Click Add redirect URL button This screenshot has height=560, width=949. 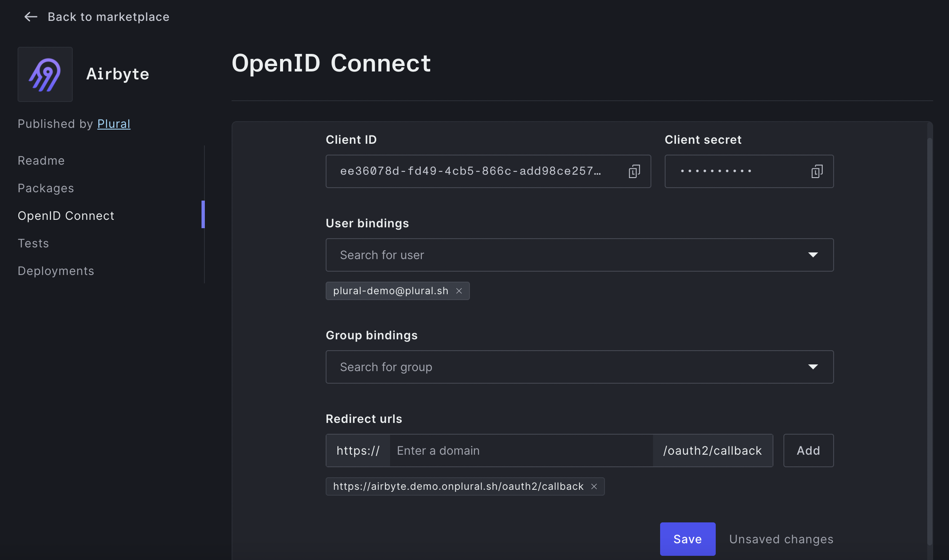pos(808,451)
